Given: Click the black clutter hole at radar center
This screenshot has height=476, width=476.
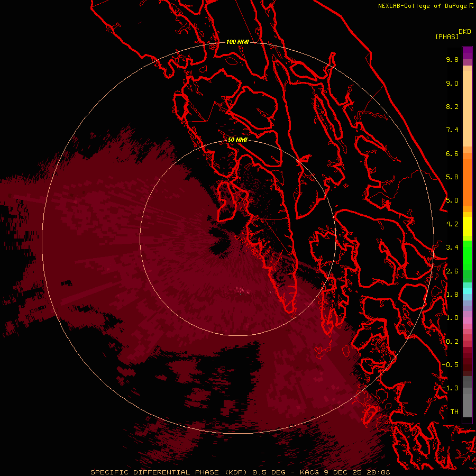Looking at the screenshot, I should [219, 241].
